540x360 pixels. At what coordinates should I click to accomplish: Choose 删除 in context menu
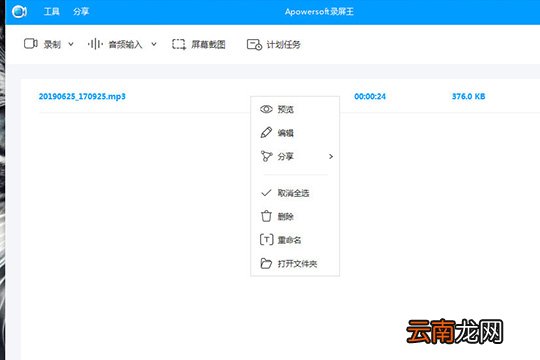coord(285,217)
